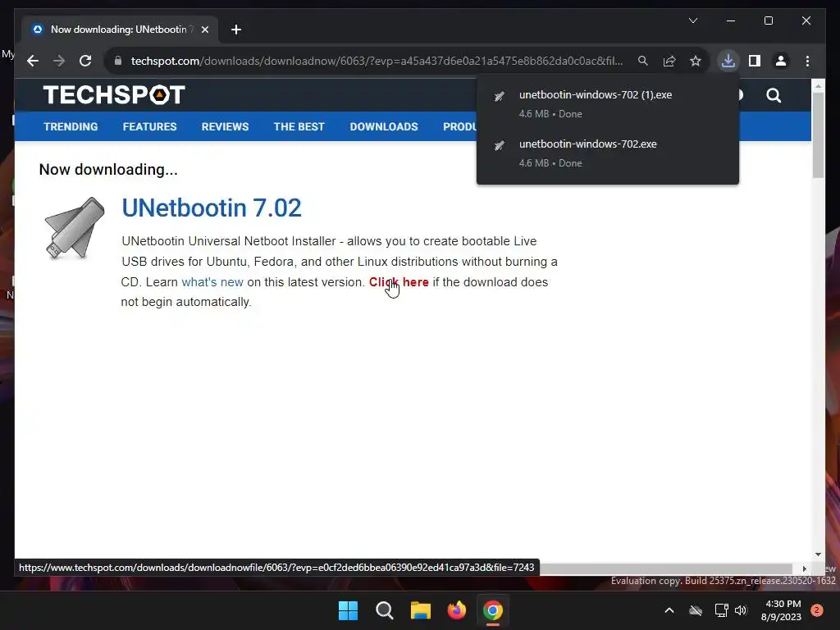The width and height of the screenshot is (840, 630).
Task: Click the address bar URL field
Action: click(377, 61)
